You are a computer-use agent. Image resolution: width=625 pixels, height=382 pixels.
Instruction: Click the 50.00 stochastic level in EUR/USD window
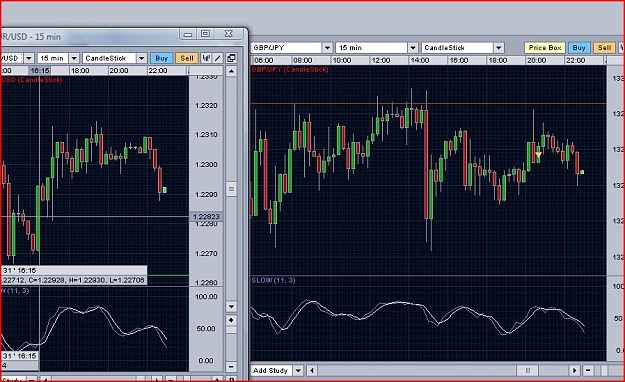(206, 329)
